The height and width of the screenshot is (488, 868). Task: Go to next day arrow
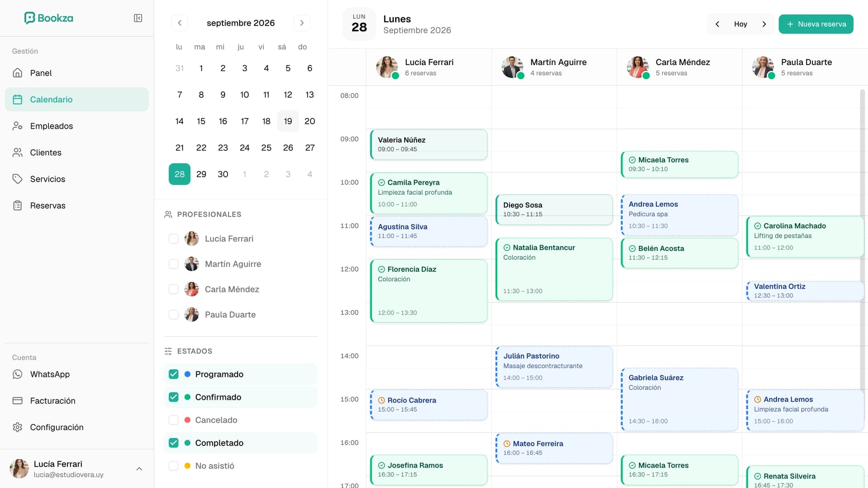tap(764, 24)
